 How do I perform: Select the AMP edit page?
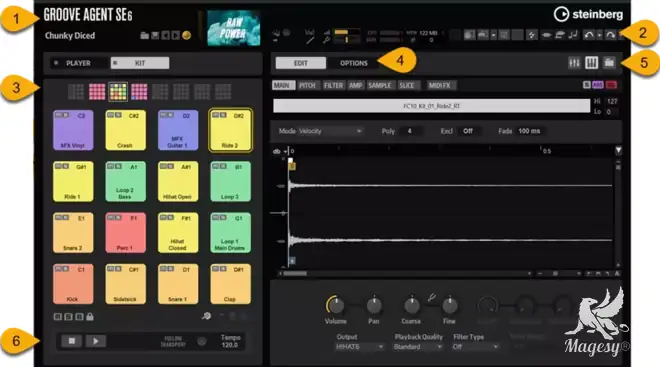(x=356, y=85)
